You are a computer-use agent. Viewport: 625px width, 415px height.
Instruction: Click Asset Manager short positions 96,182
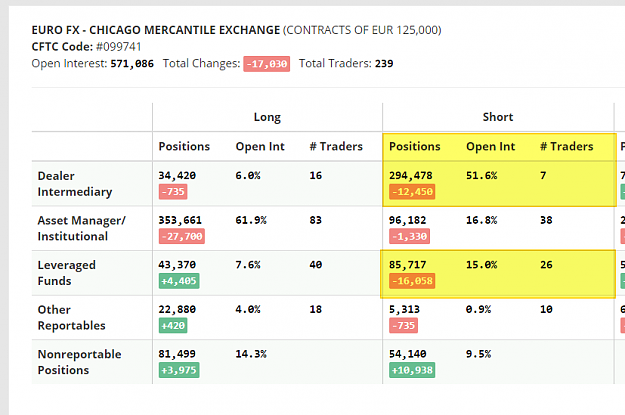(x=407, y=220)
